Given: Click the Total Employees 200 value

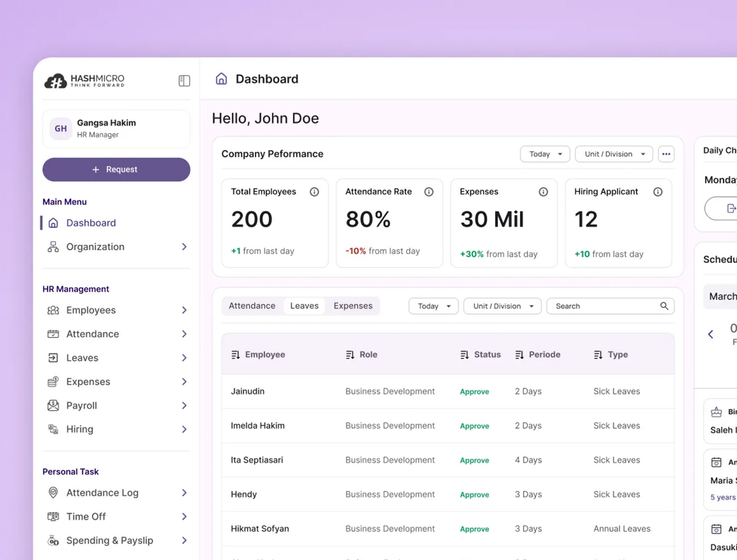Looking at the screenshot, I should tap(252, 219).
